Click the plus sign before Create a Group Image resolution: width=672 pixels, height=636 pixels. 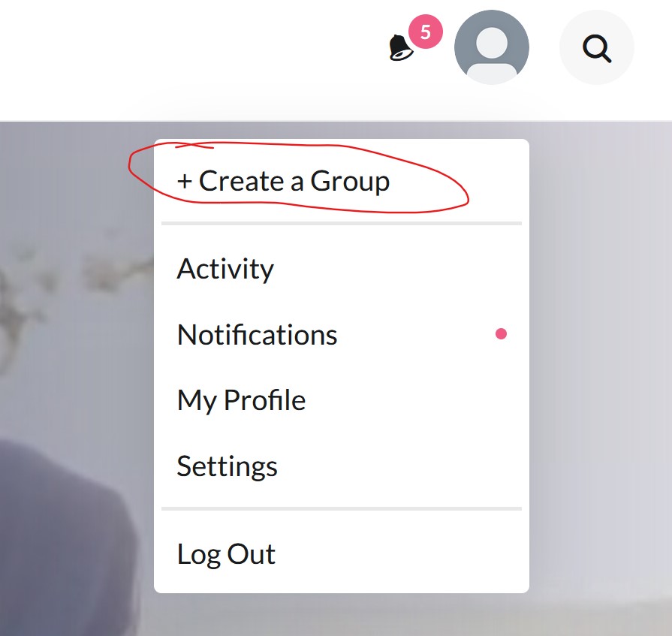(x=184, y=181)
